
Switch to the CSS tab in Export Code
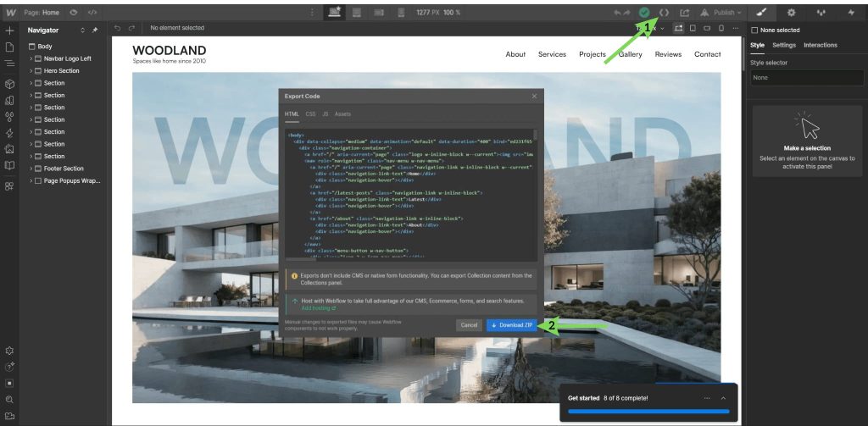coord(310,114)
